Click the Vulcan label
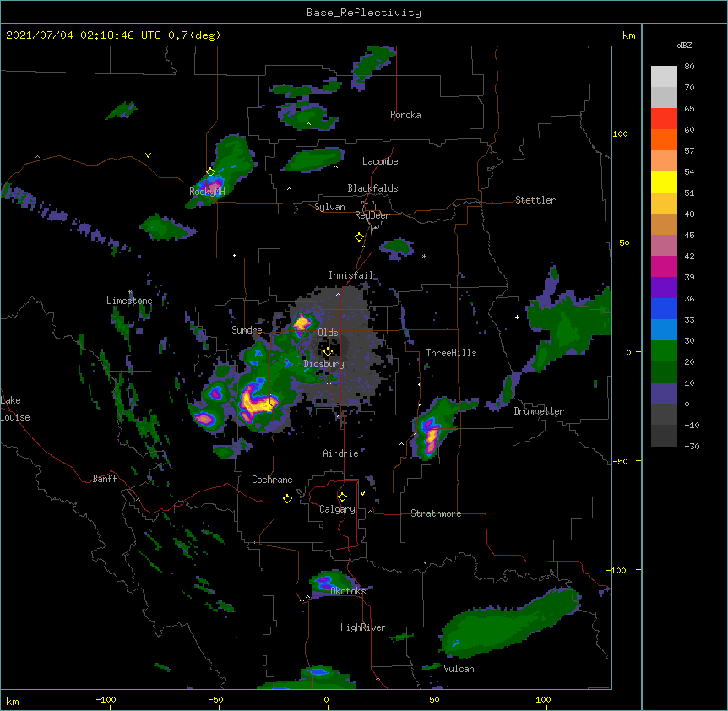Image resolution: width=728 pixels, height=711 pixels. point(459,669)
